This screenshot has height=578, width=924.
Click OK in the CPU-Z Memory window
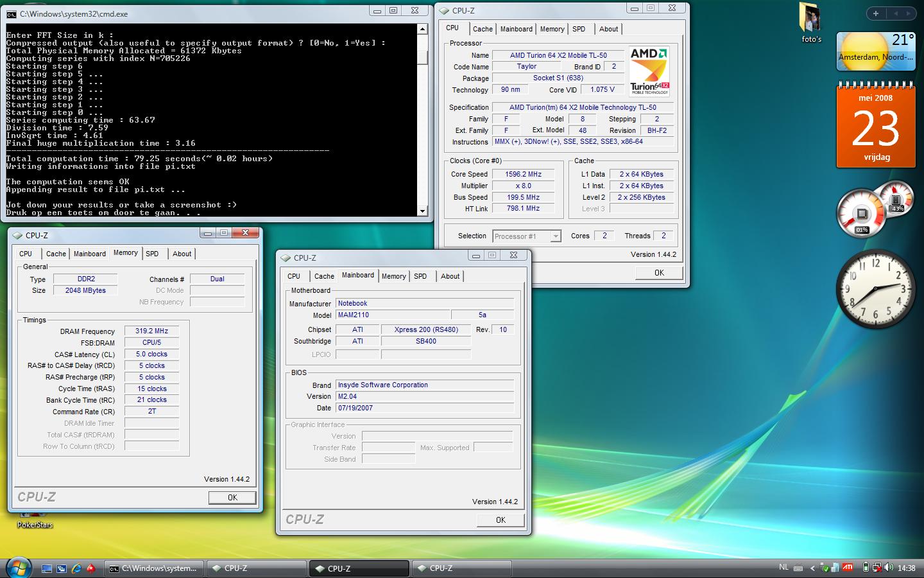click(232, 498)
